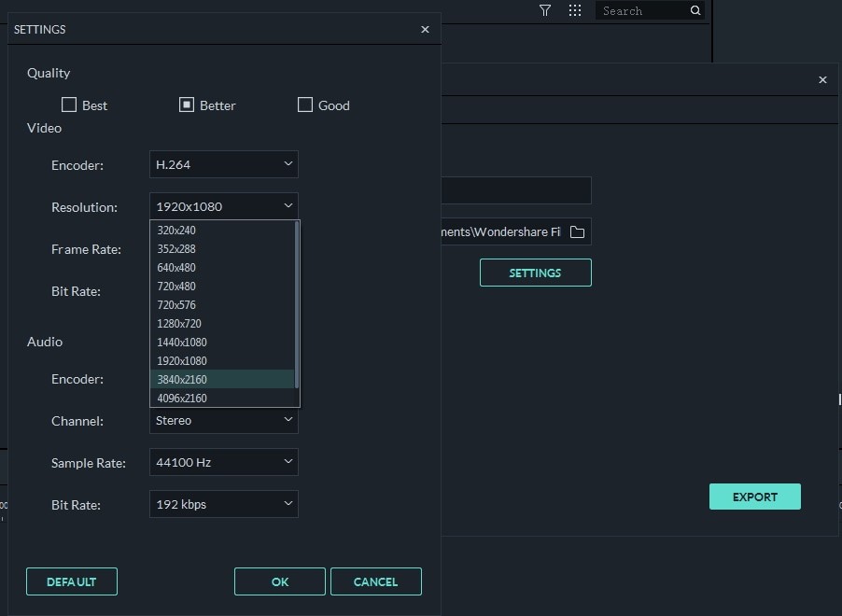Choose 352x288 from resolution list
Viewport: 842px width, 616px height.
click(x=222, y=249)
